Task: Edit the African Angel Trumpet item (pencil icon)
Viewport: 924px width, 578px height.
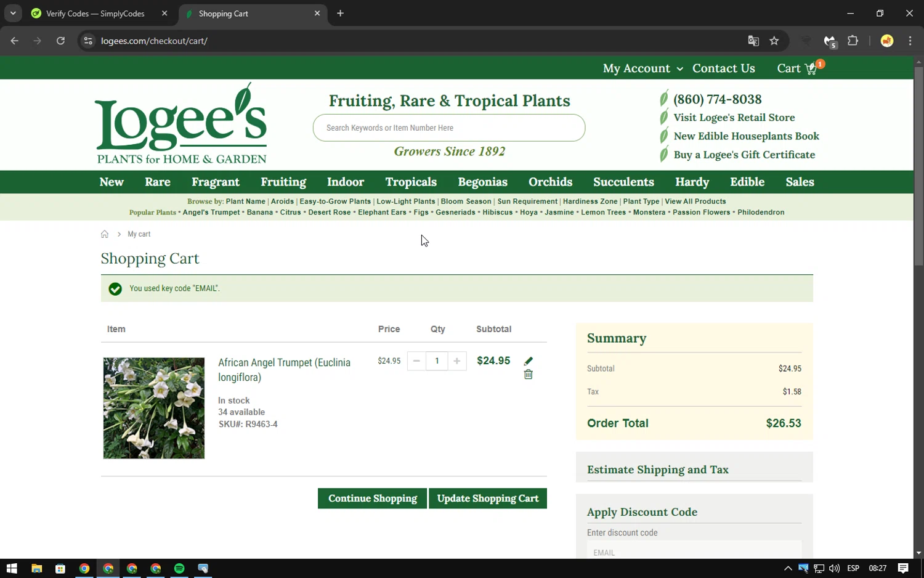Action: click(x=528, y=360)
